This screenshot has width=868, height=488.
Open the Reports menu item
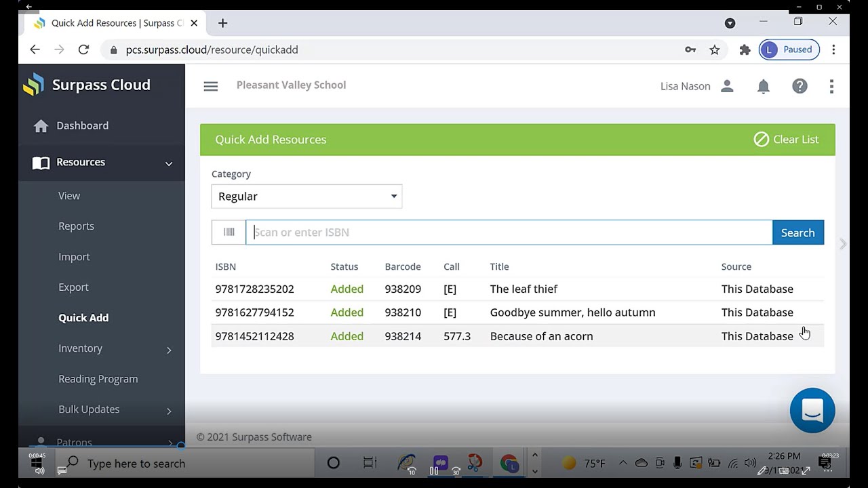(76, 226)
